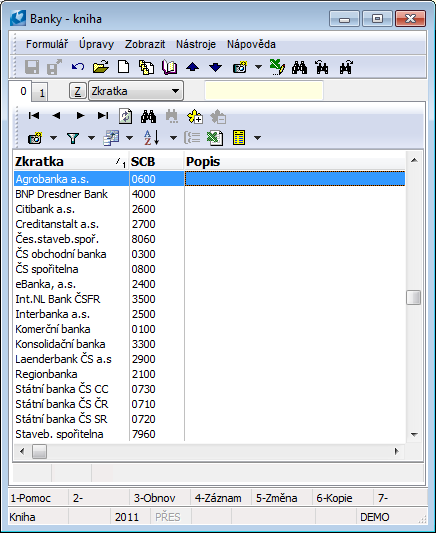Select the Citibank a.s. row

(209, 209)
